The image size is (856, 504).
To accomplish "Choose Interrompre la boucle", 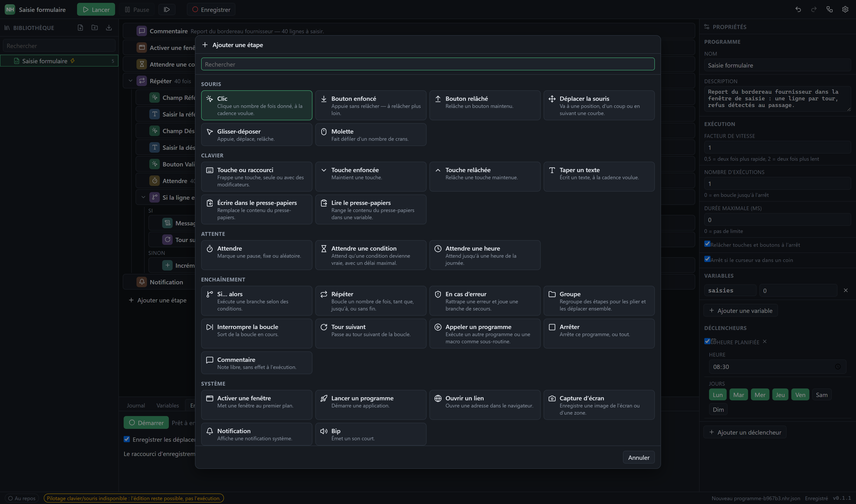I will 257,334.
